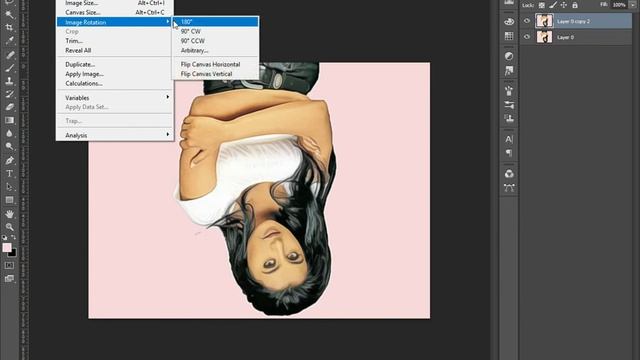Swap foreground and background colors
640x360 pixels.
13,237
